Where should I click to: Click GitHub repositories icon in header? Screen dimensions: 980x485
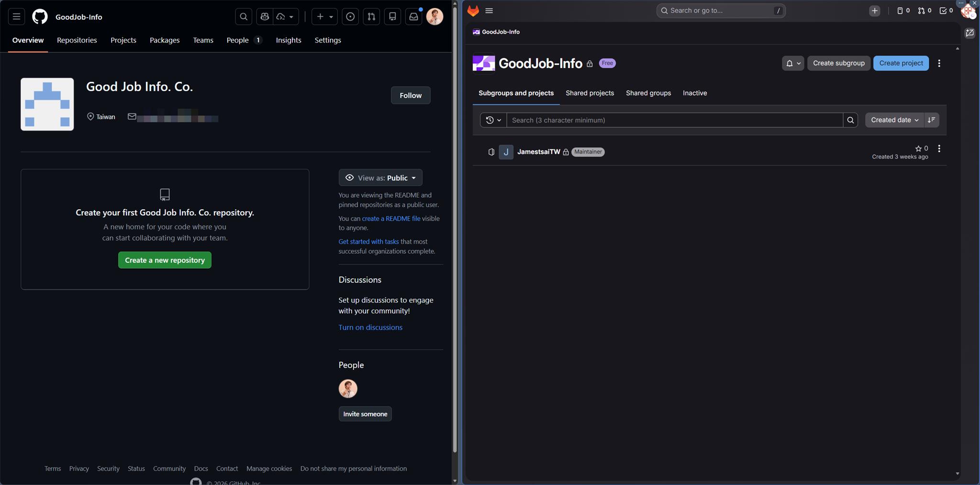(392, 17)
